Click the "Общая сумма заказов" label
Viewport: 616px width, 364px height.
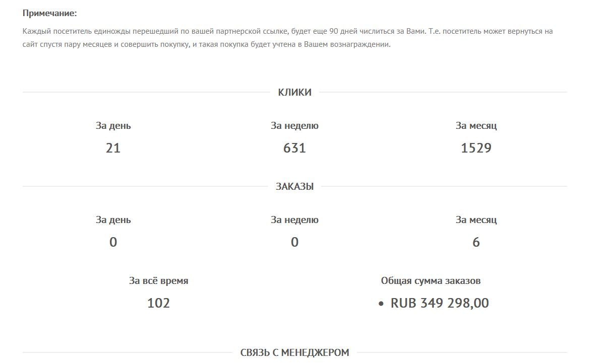coord(434,281)
